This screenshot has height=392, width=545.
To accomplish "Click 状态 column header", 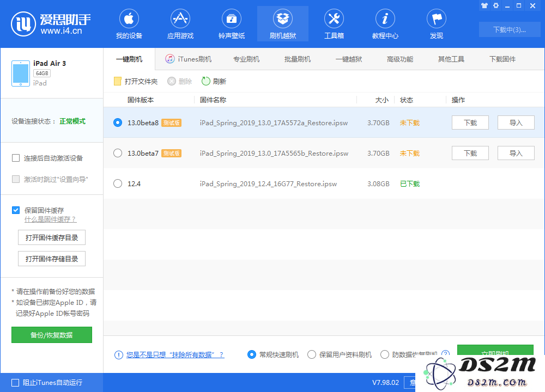I will coord(407,100).
